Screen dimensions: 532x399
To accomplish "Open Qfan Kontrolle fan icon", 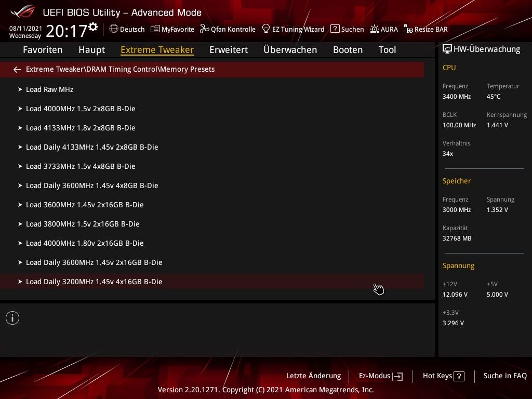I will coord(204,29).
